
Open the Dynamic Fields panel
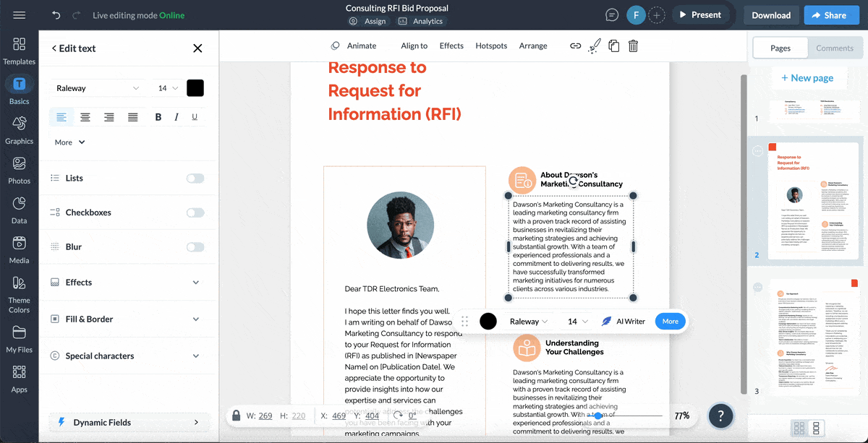129,422
